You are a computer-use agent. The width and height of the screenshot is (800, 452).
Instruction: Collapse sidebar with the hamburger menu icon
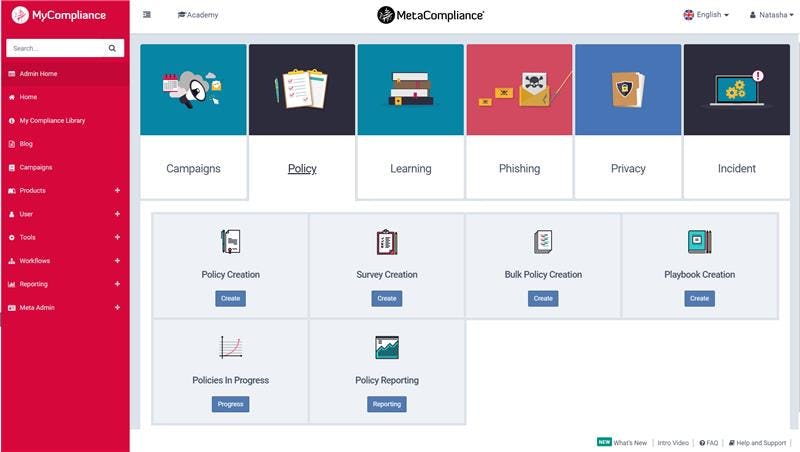point(147,15)
